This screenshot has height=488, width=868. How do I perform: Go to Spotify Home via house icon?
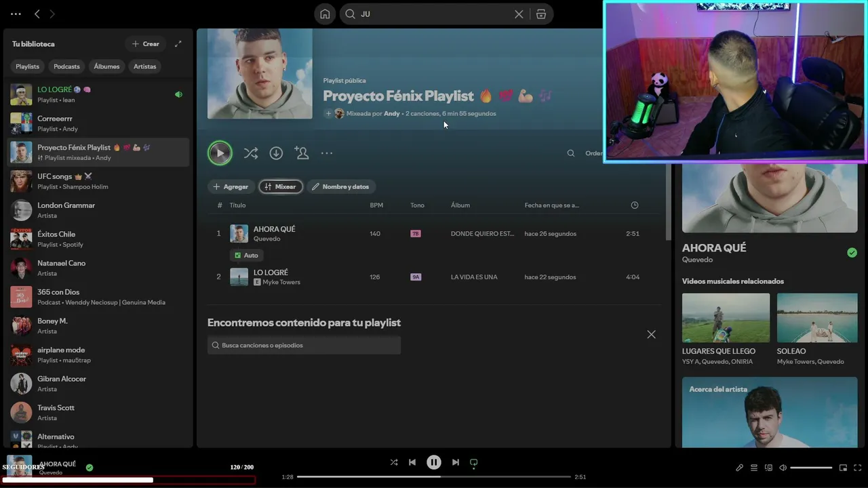[325, 14]
